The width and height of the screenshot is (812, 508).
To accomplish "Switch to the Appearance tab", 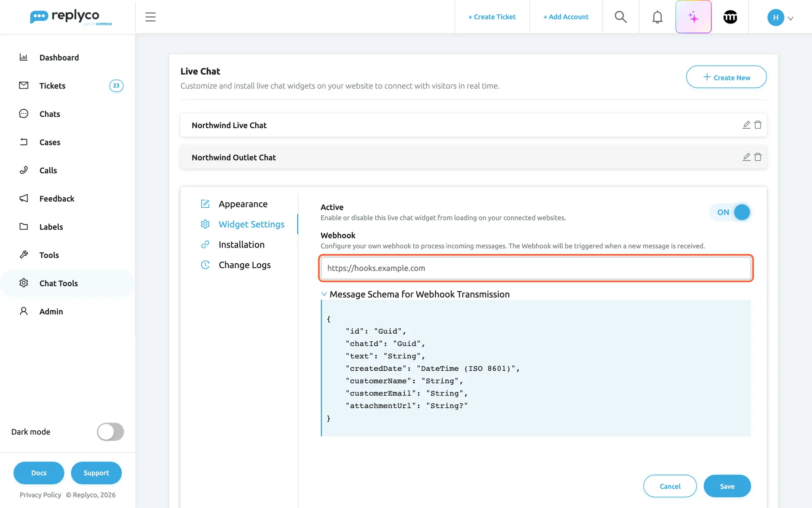I will pyautogui.click(x=243, y=204).
